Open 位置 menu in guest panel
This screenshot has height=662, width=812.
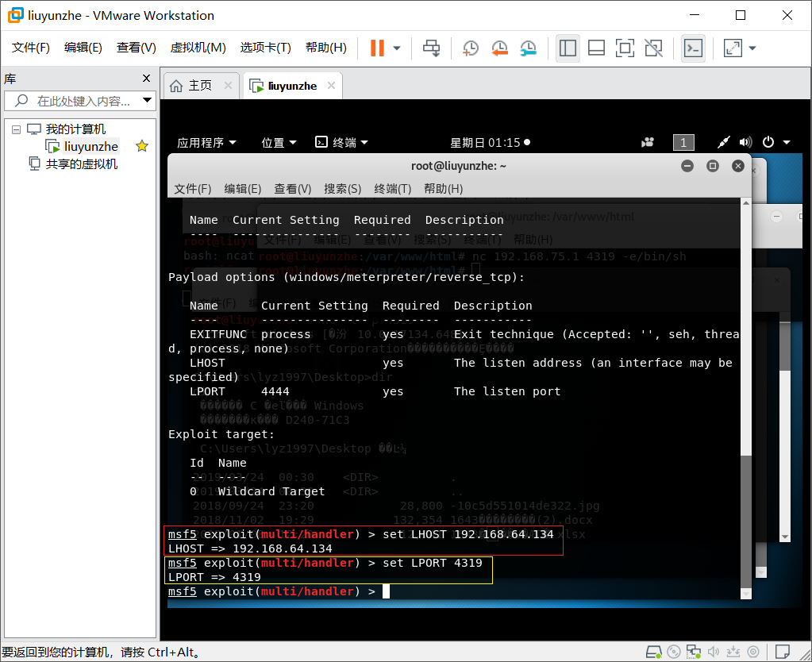(x=279, y=142)
